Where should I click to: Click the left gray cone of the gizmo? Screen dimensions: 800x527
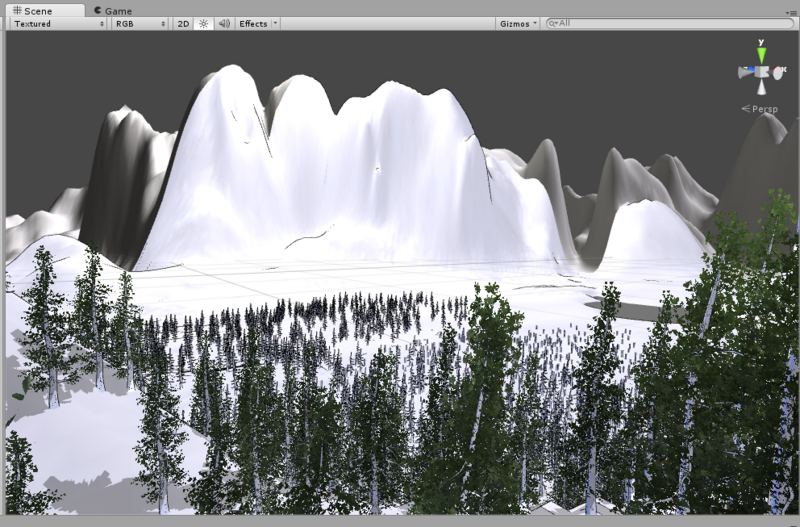pyautogui.click(x=745, y=72)
